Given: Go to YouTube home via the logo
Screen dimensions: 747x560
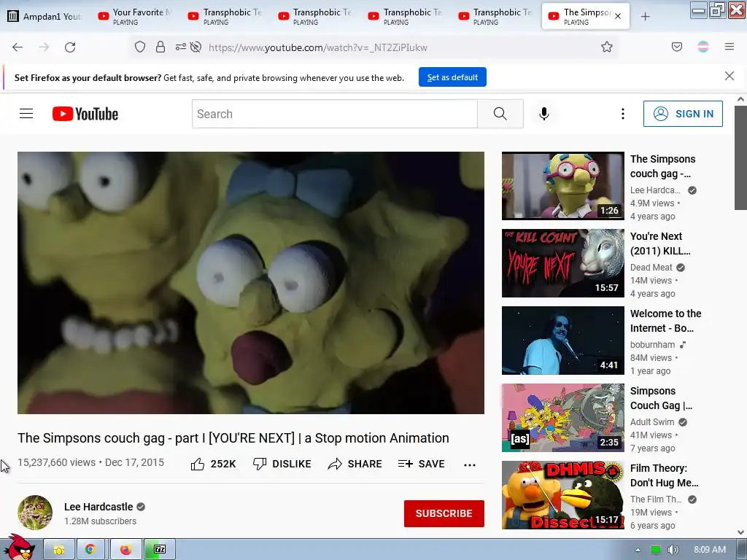Looking at the screenshot, I should (85, 114).
